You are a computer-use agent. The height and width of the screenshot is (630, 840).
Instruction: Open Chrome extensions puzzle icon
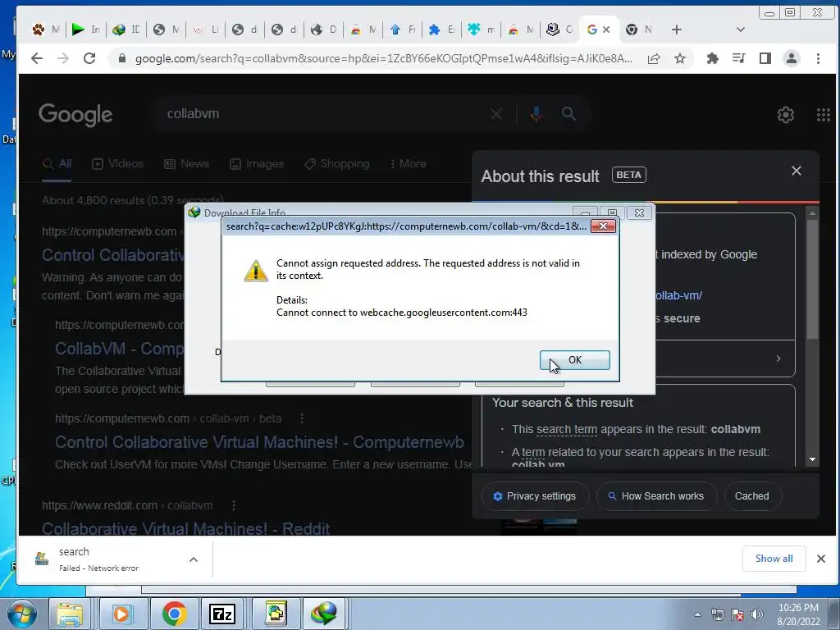click(x=713, y=58)
